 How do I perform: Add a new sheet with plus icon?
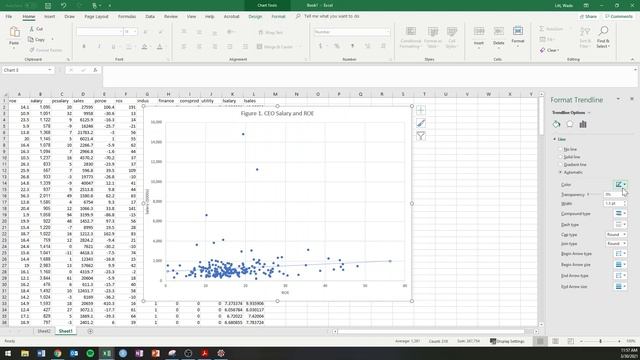pyautogui.click(x=90, y=331)
